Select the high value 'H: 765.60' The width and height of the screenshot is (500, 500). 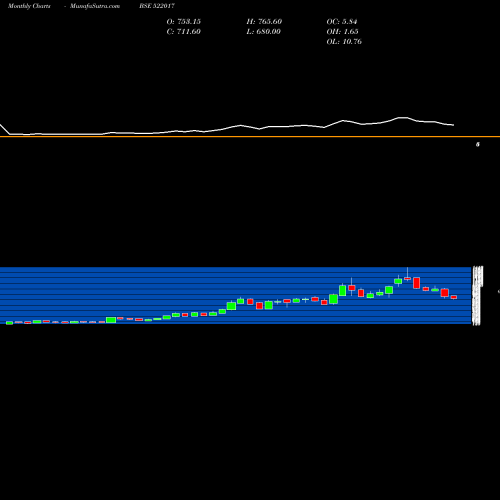[264, 22]
